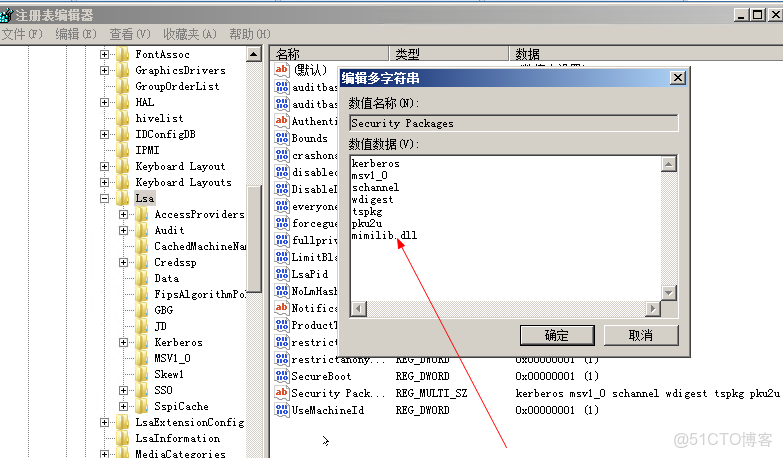Expand the FontAssoc tree node
This screenshot has height=458, width=783.
[104, 54]
